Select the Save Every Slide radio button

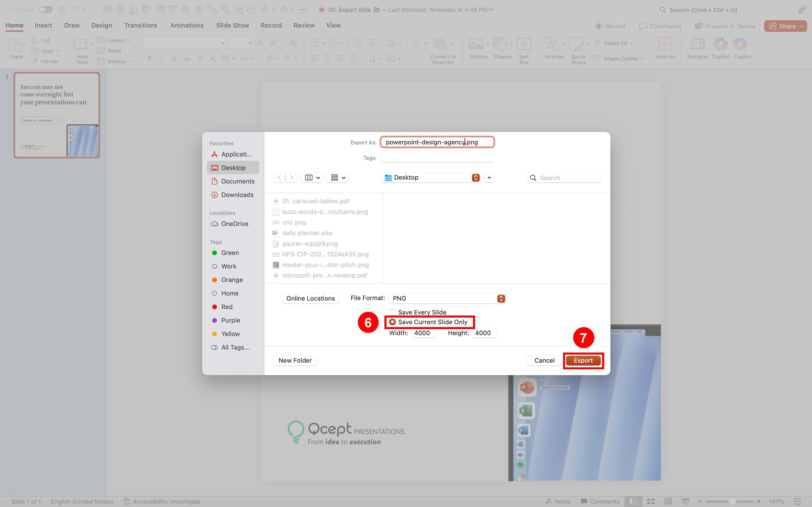392,312
